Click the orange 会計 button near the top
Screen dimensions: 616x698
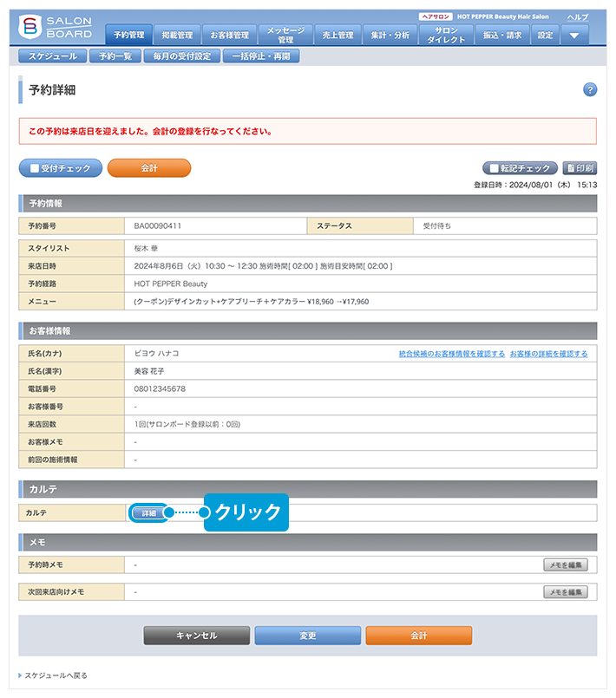click(149, 168)
